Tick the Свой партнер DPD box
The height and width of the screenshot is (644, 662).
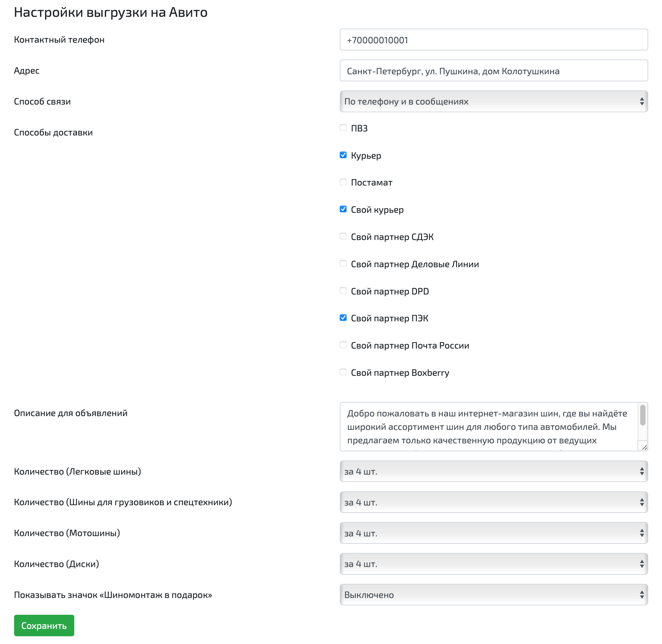tap(343, 291)
